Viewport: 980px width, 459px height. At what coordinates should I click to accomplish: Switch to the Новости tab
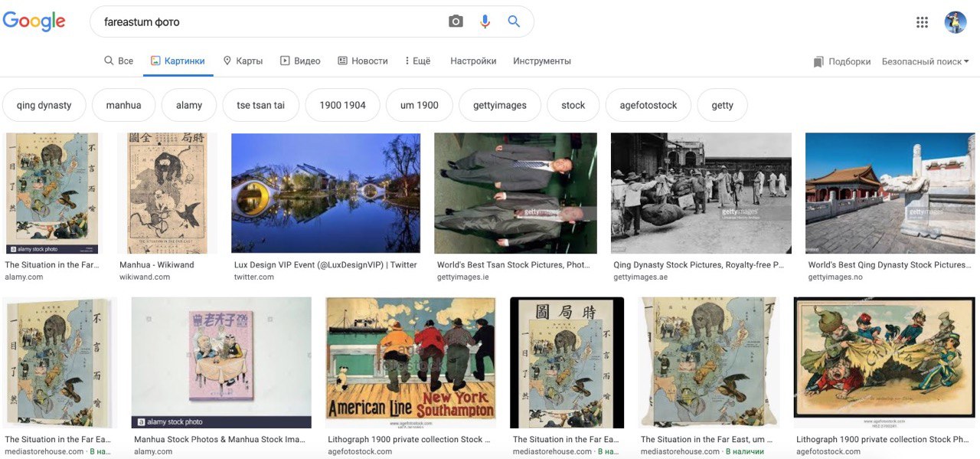pos(363,61)
